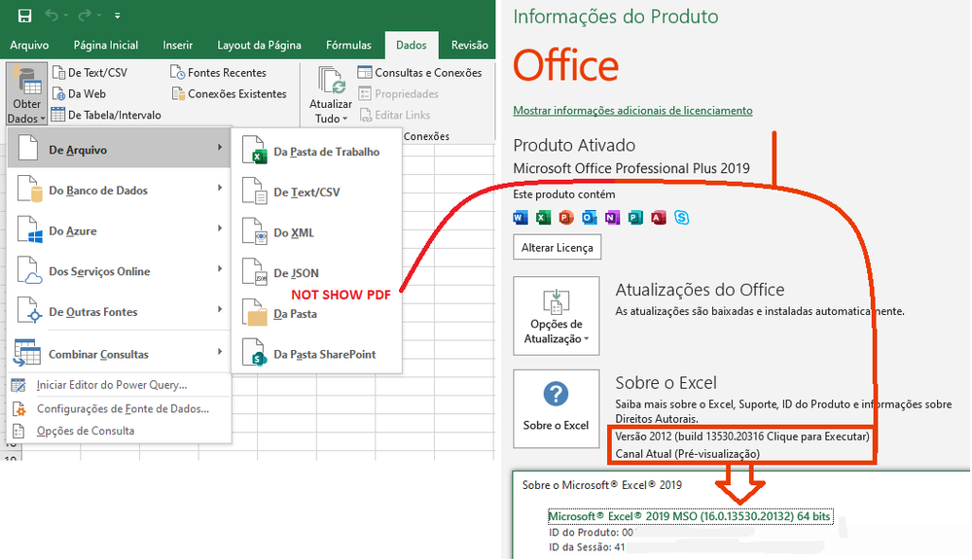Click the PowerPoint application icon
Viewport: 972px width, 560px height.
[x=566, y=218]
